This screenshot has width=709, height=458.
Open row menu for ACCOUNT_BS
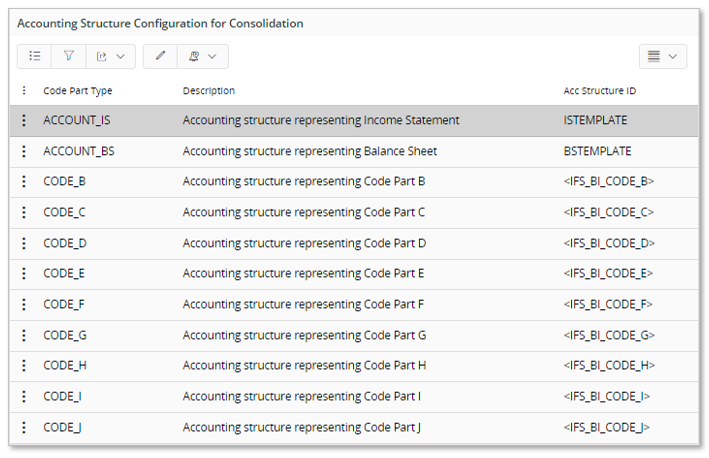tap(24, 152)
